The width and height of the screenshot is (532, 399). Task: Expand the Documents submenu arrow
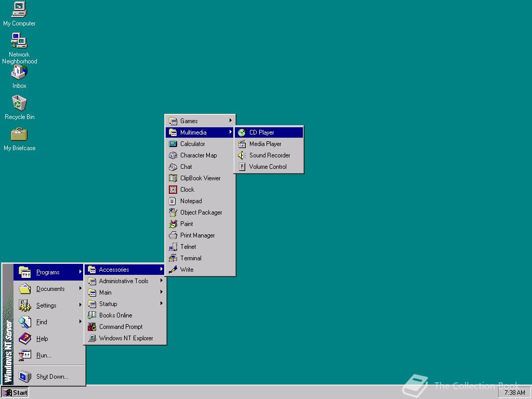(x=81, y=288)
